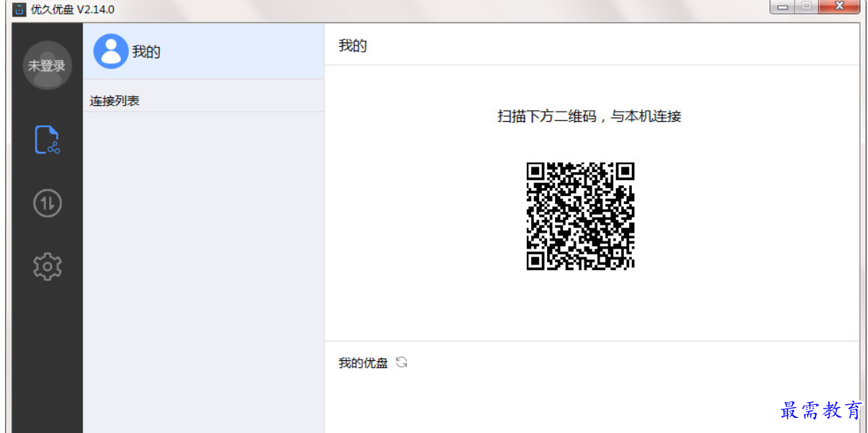
Task: Click the QR code image for connection
Action: tap(580, 216)
